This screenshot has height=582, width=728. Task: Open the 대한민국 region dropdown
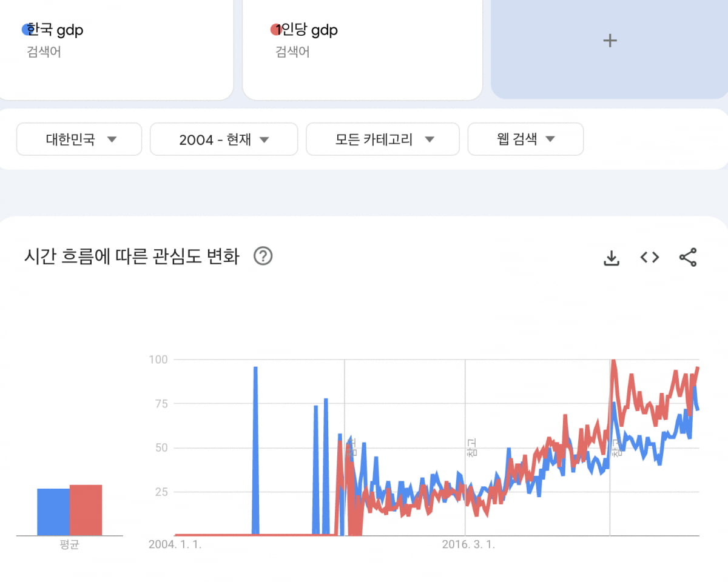tap(79, 139)
